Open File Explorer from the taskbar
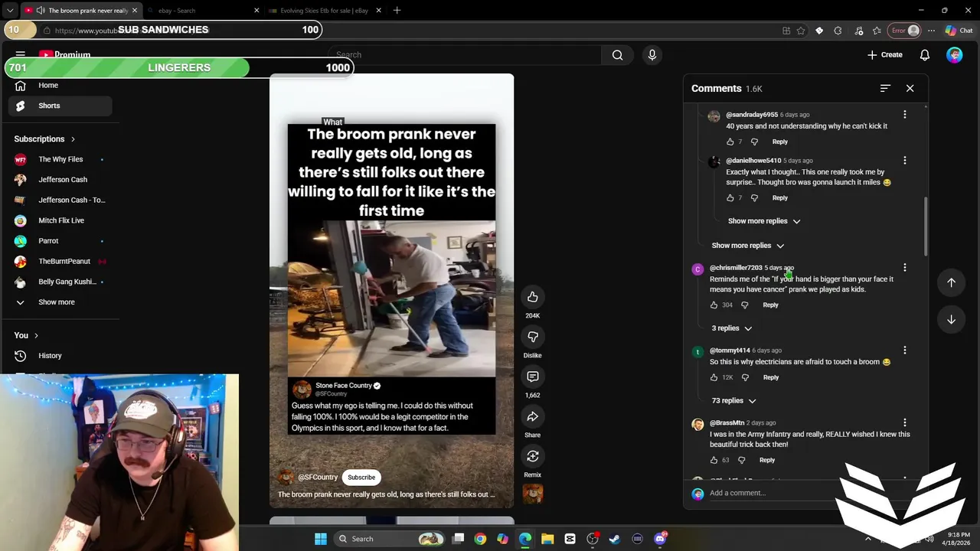980x551 pixels. pos(547,539)
